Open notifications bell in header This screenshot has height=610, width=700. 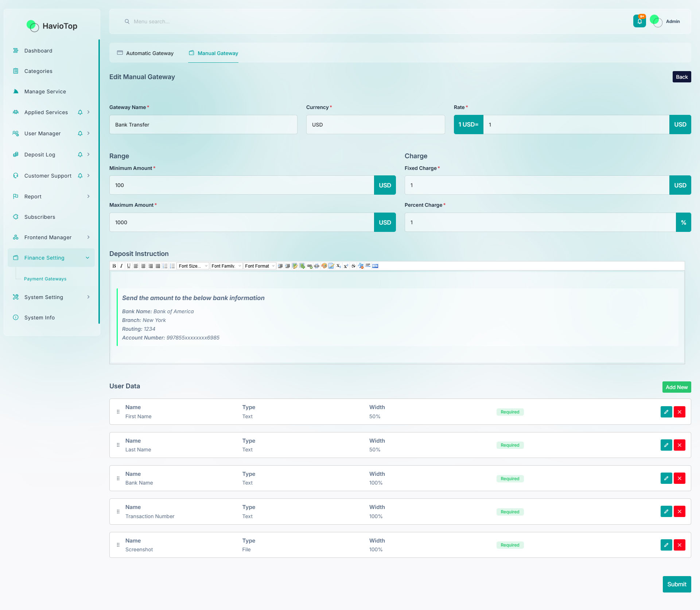click(639, 21)
